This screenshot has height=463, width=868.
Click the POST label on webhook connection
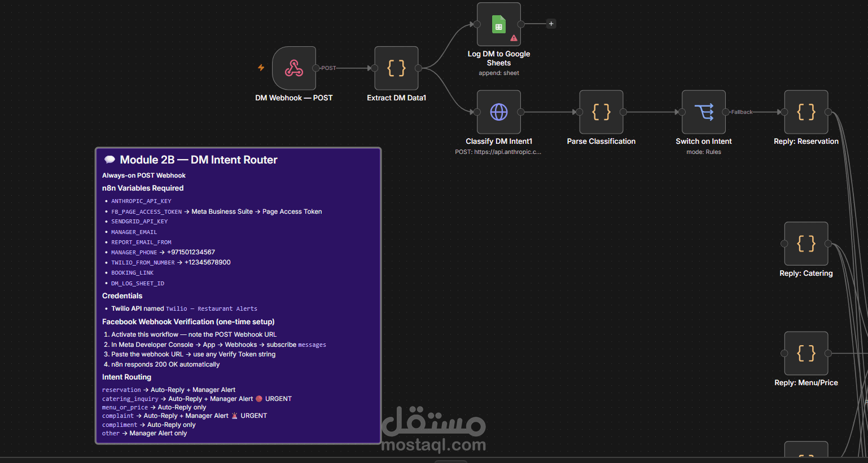[328, 68]
